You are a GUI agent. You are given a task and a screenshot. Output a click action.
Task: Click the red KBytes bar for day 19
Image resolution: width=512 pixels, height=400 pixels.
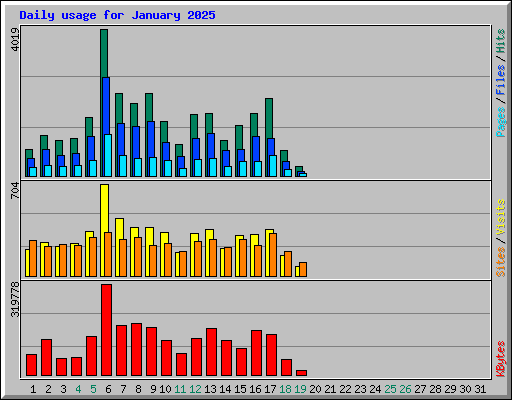[x=301, y=373]
